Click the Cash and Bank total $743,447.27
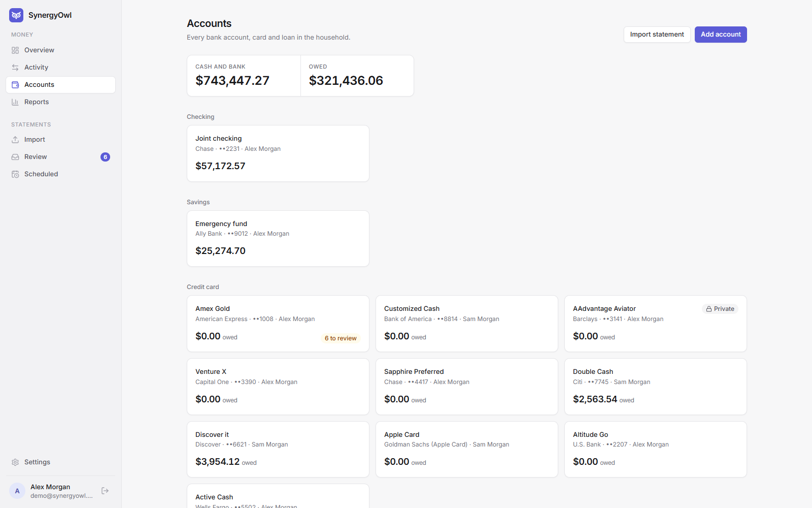 click(232, 81)
